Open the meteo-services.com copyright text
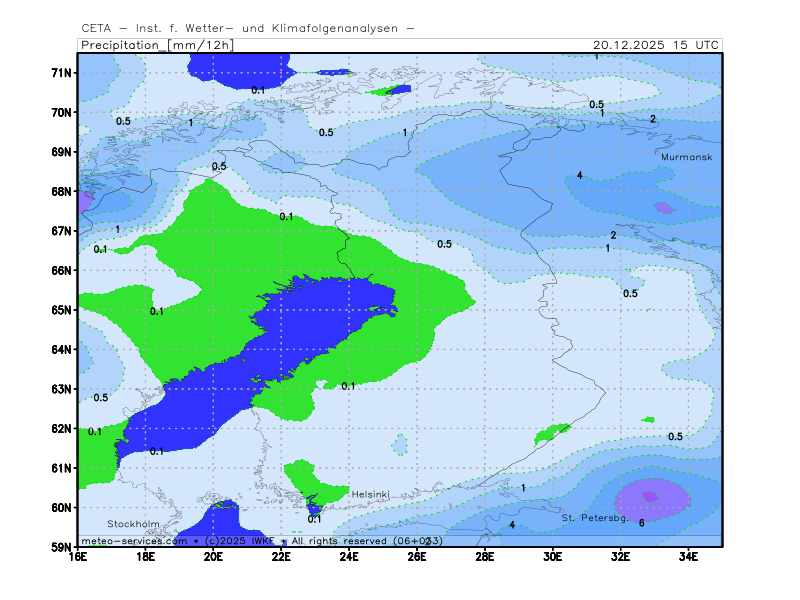Viewport: 800px width, 600px height. 260,540
